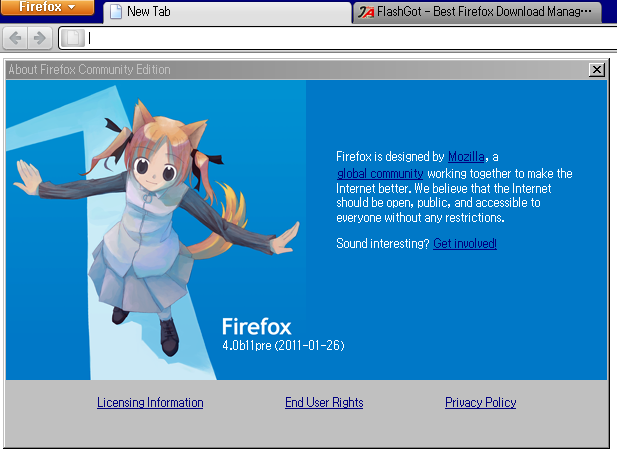Viewport: 617px width, 456px height.
Task: Click the fox girl mascot artwork
Action: (157, 228)
